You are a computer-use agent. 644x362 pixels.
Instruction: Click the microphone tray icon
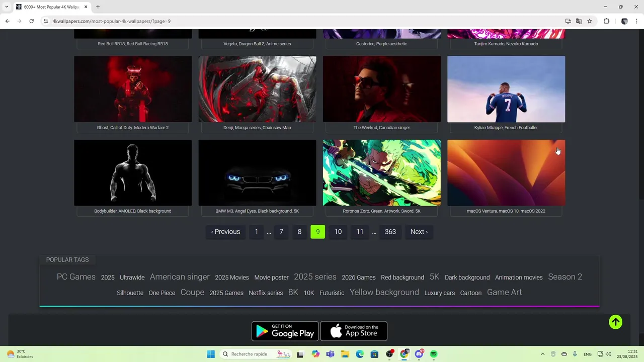575,354
